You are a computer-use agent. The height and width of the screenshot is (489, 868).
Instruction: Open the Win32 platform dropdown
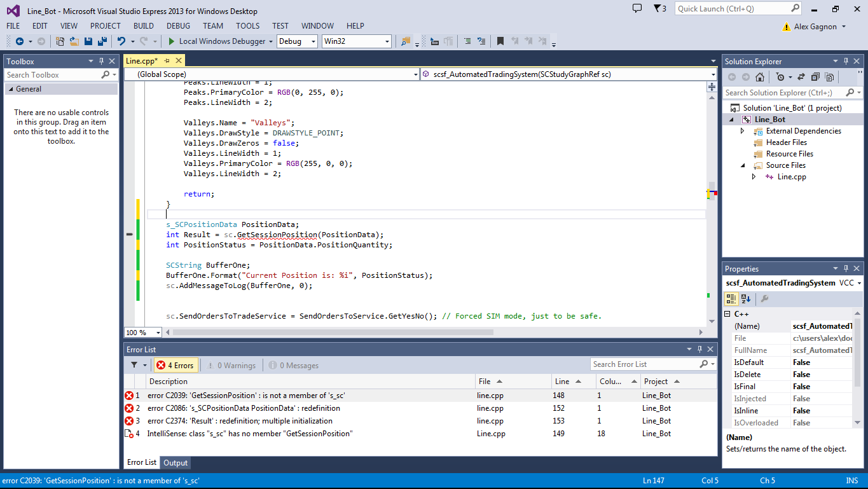click(356, 41)
